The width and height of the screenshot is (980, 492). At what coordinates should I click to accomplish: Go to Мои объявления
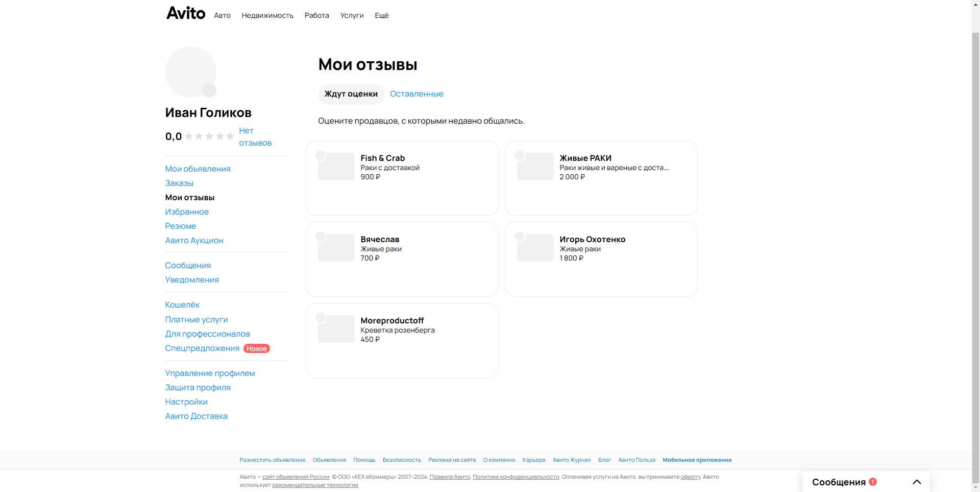click(x=198, y=169)
